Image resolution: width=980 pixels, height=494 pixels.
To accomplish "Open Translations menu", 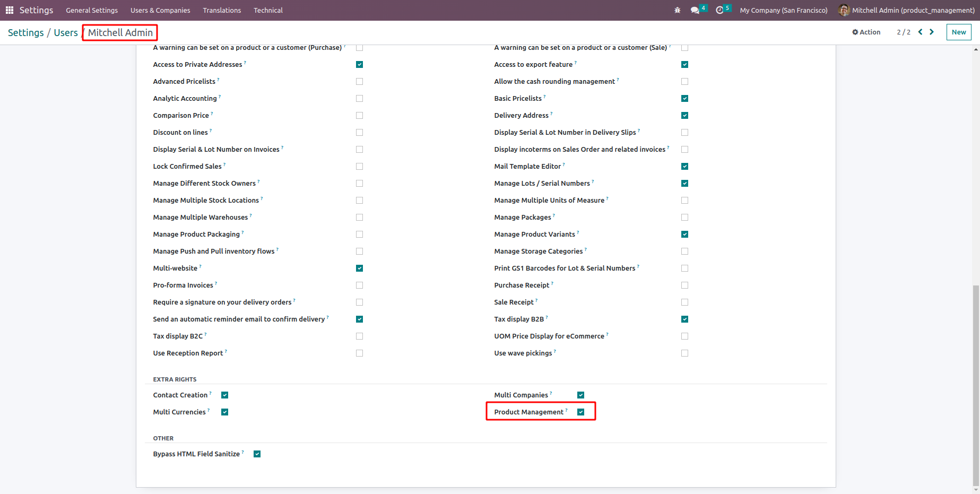I will [222, 10].
